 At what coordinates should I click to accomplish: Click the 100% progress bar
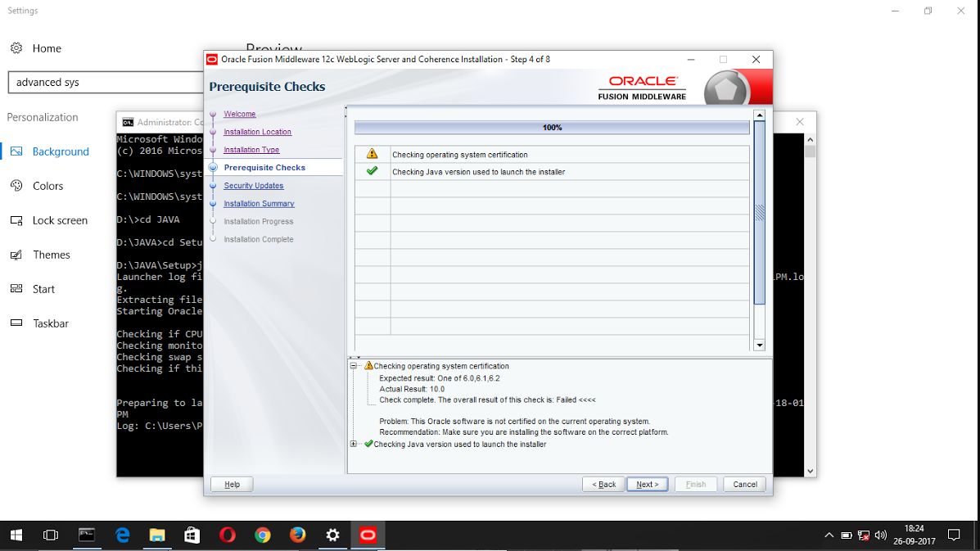[552, 128]
